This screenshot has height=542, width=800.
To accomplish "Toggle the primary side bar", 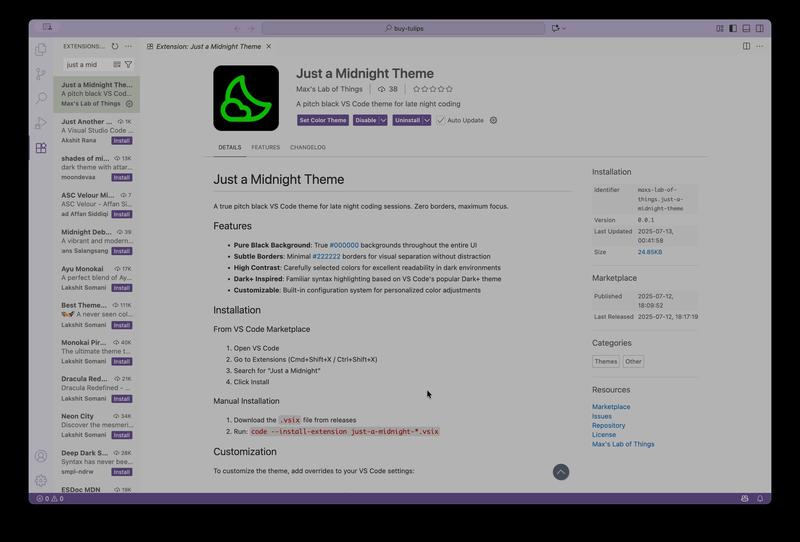I will click(733, 29).
